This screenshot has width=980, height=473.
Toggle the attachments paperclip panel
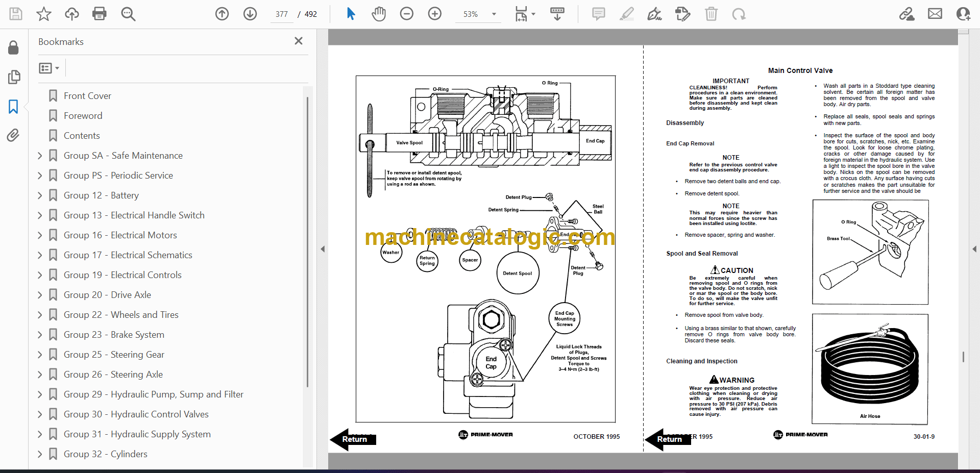(x=13, y=135)
